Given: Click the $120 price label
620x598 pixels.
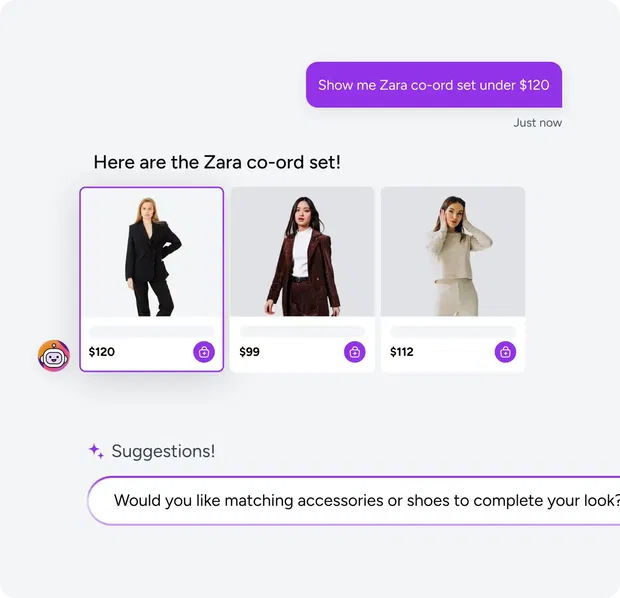Looking at the screenshot, I should point(102,352).
